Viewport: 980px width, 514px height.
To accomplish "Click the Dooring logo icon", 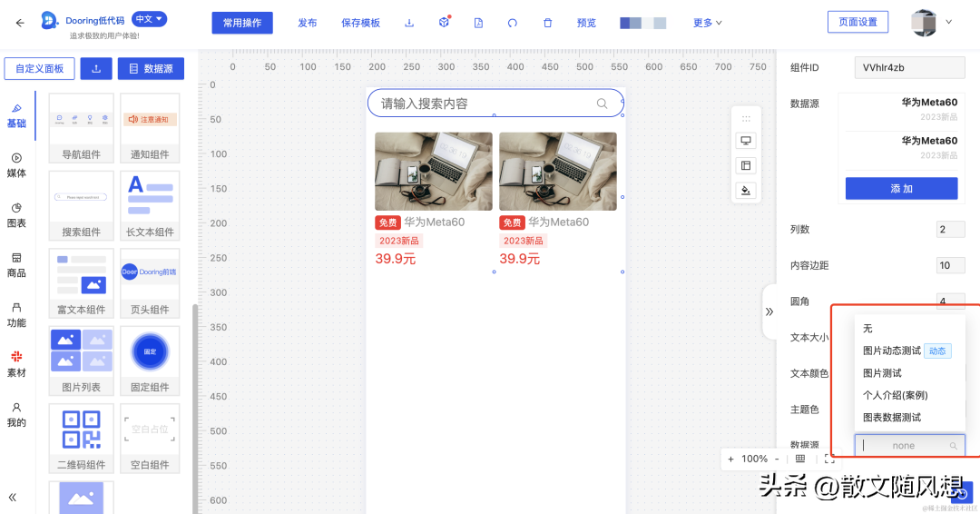I will [49, 21].
